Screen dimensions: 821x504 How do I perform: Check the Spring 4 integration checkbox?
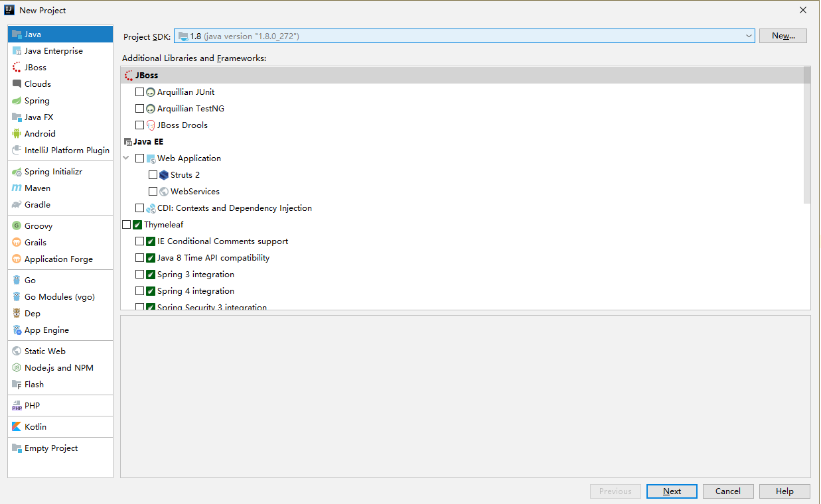(x=139, y=291)
